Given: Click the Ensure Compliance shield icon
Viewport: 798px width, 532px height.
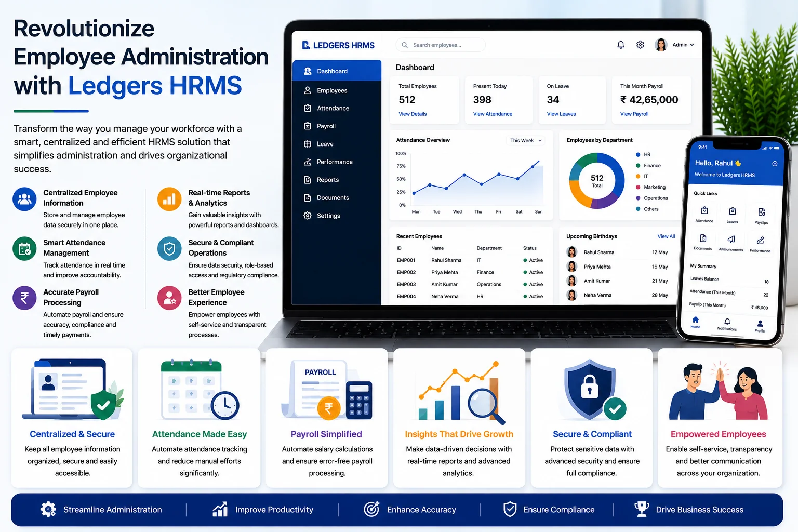Looking at the screenshot, I should (510, 510).
